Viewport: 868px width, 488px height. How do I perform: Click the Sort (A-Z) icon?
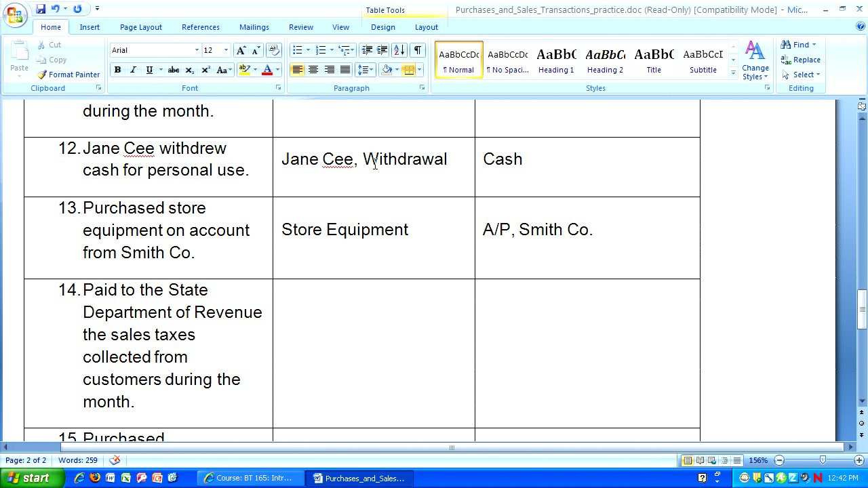tap(399, 50)
